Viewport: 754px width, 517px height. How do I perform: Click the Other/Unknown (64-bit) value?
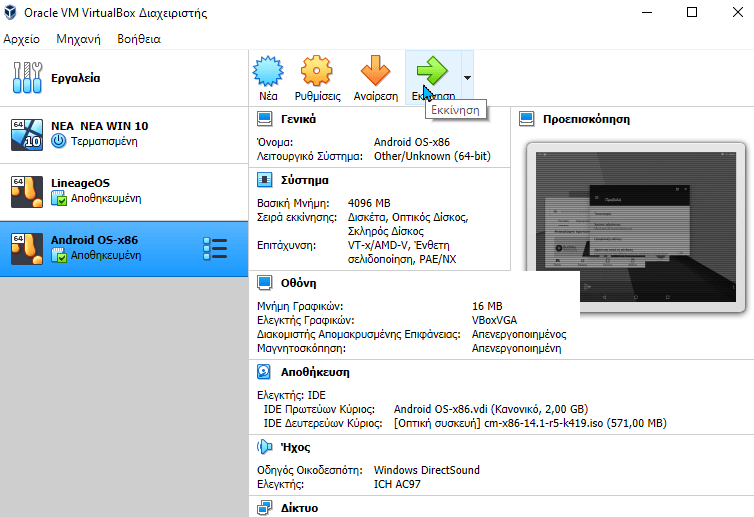(432, 156)
